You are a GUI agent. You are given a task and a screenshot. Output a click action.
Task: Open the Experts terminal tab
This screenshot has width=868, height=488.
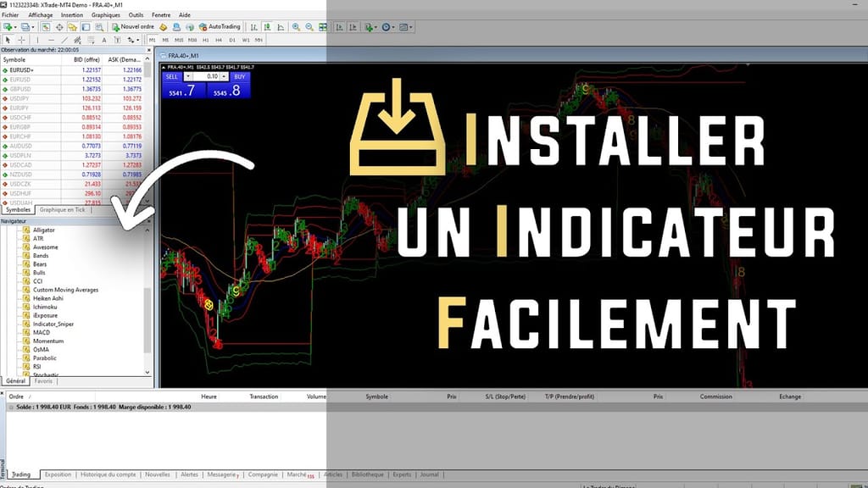[x=402, y=474]
